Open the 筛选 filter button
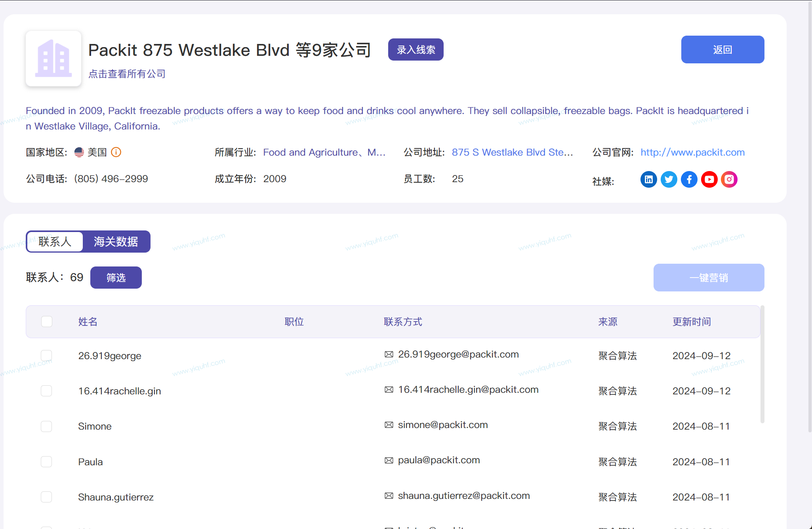The height and width of the screenshot is (529, 812). (116, 278)
